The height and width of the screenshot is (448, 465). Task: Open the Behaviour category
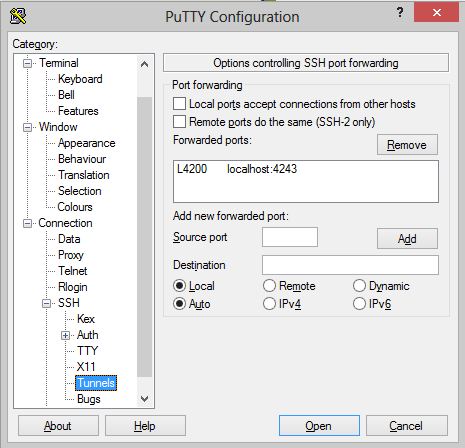point(82,159)
